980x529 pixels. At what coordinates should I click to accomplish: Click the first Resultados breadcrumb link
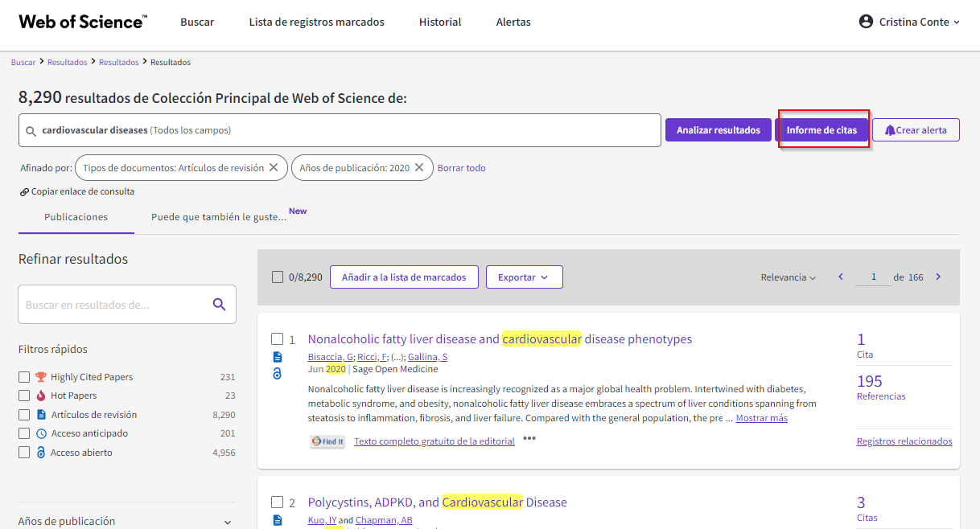(x=68, y=62)
